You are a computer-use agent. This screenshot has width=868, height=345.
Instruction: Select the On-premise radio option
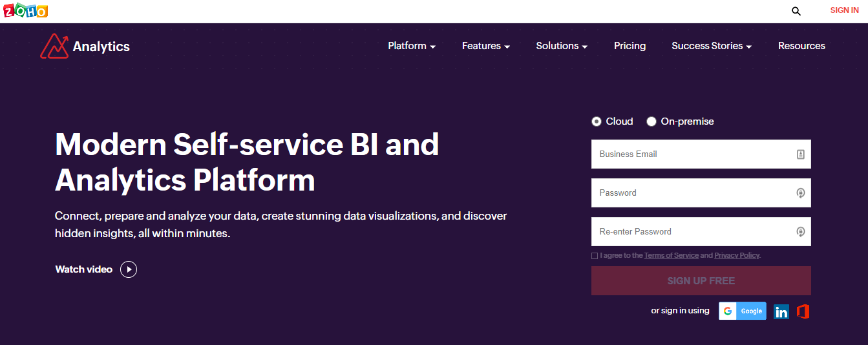click(x=651, y=121)
